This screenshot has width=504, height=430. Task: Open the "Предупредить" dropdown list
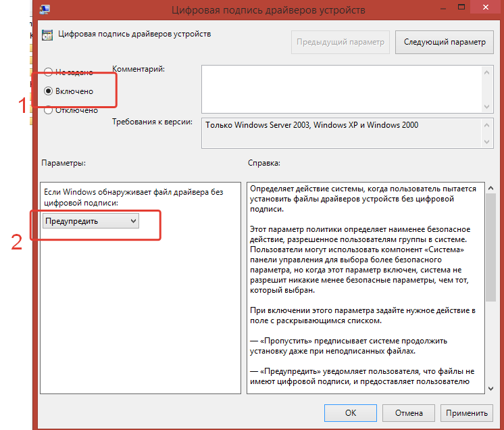pos(91,221)
